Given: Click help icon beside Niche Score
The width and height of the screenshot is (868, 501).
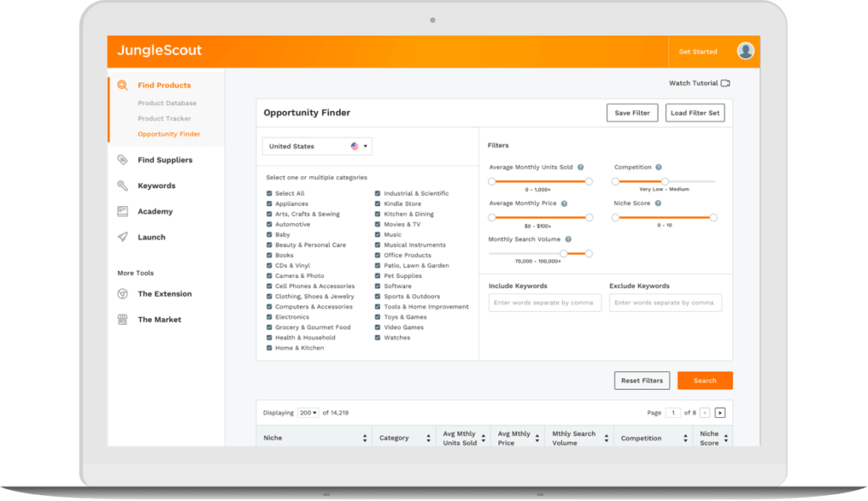Looking at the screenshot, I should coord(658,203).
